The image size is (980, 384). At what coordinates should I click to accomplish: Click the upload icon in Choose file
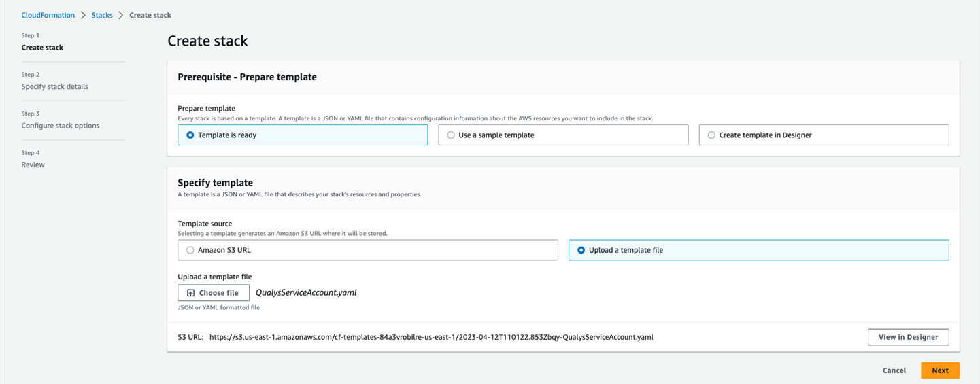pos(191,293)
